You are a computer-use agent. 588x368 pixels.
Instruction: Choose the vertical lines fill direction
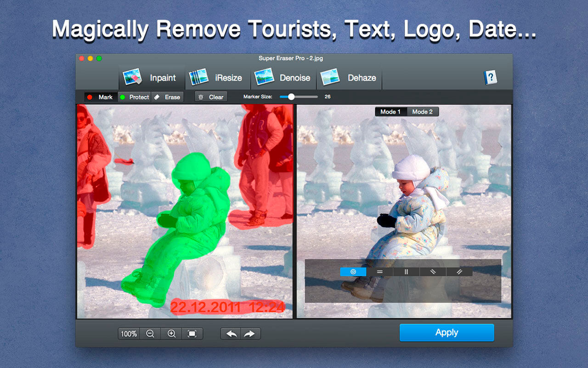(406, 272)
